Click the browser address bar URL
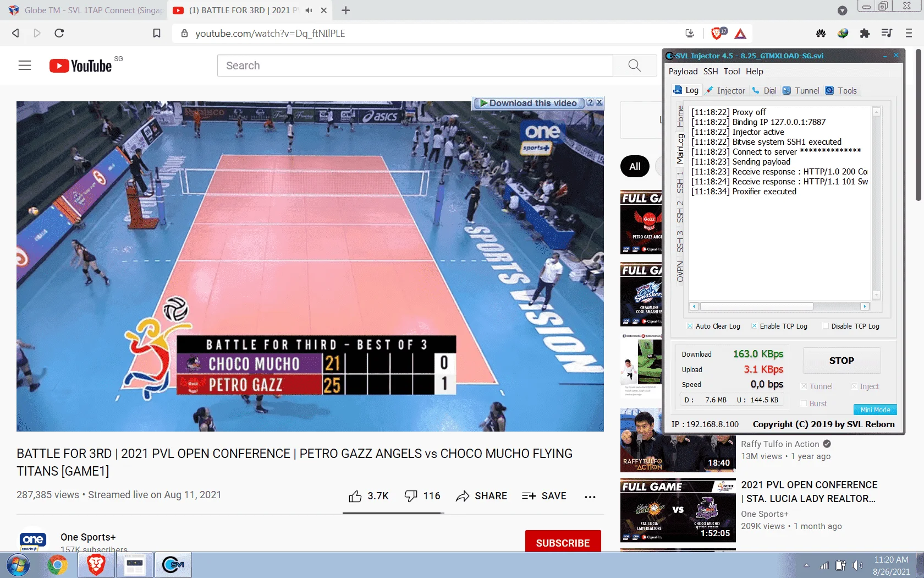This screenshot has width=924, height=578. click(270, 34)
